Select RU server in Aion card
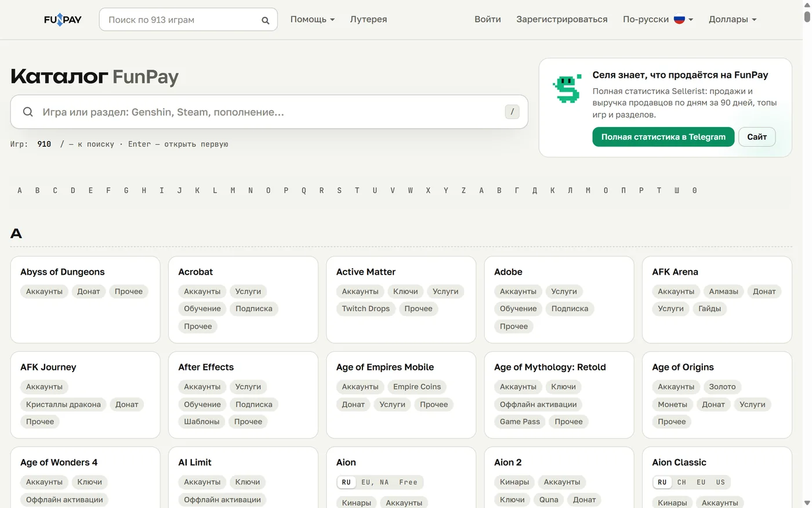Image resolution: width=812 pixels, height=508 pixels. (x=346, y=482)
